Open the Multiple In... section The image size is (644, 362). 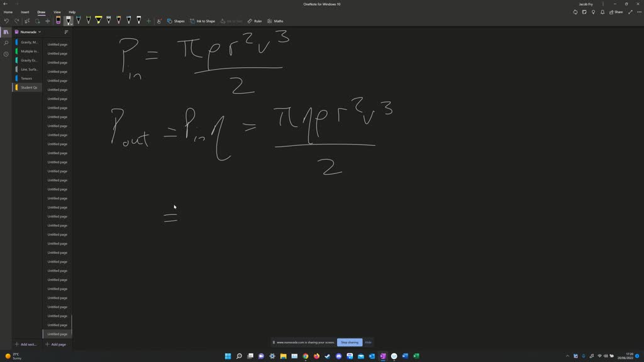(26, 52)
